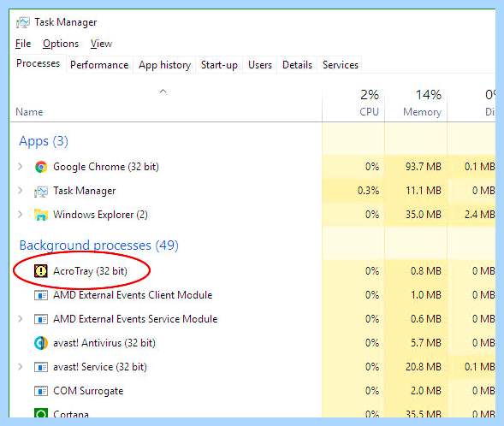Expand the Task Manager process group
The height and width of the screenshot is (426, 504).
click(21, 191)
